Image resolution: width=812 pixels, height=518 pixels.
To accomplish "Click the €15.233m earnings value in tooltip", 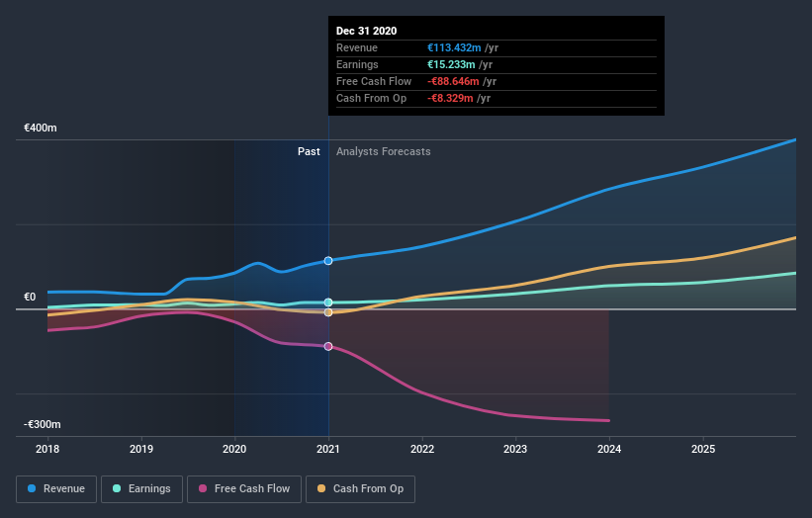I will pos(451,64).
